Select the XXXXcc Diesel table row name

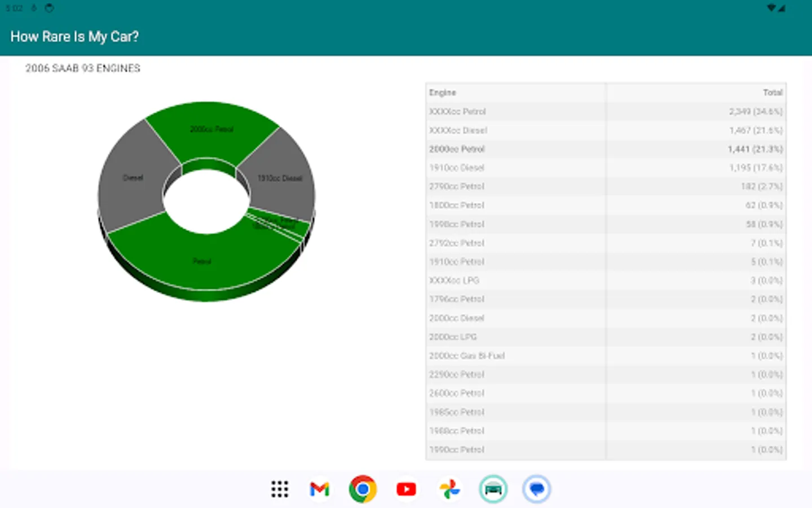pyautogui.click(x=458, y=130)
